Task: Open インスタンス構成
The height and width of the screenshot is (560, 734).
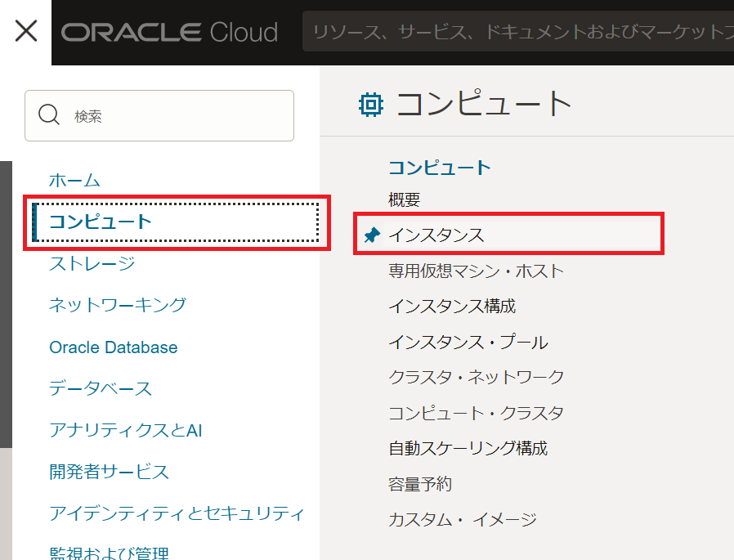Action: click(x=452, y=307)
